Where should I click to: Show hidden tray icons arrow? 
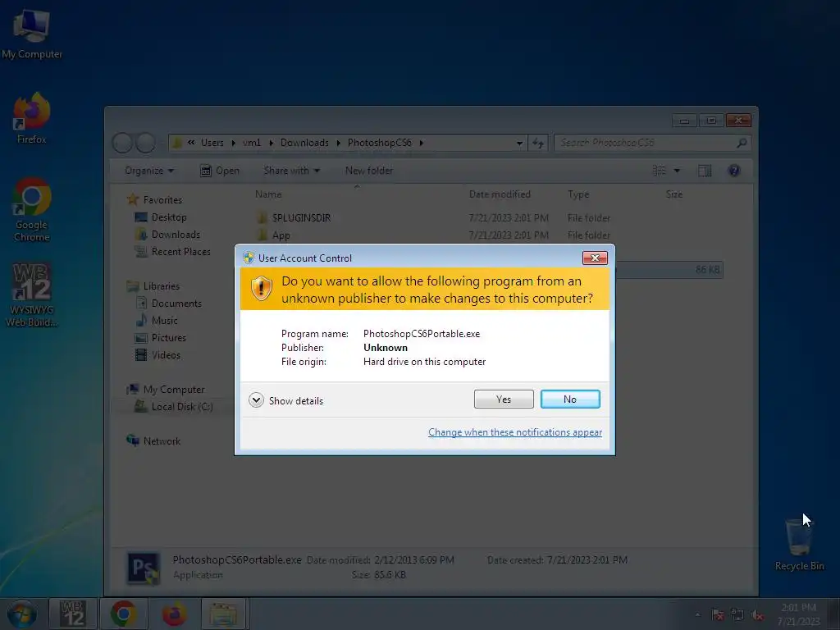pos(697,615)
